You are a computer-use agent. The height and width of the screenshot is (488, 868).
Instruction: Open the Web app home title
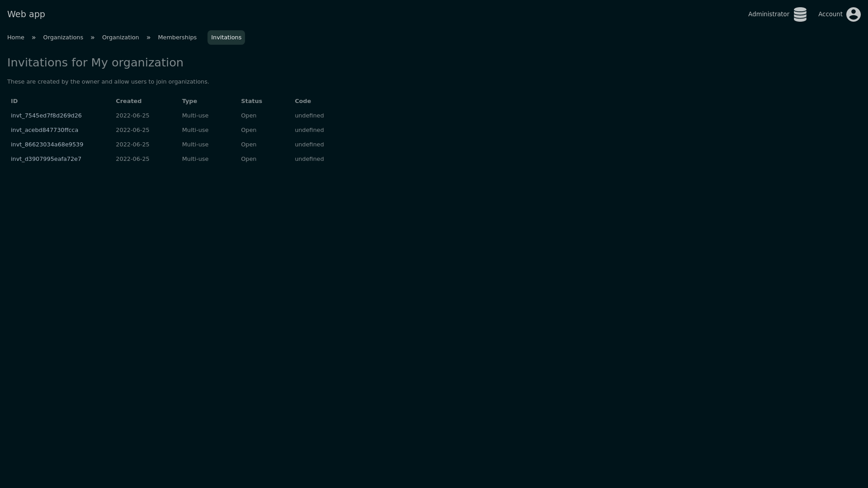[x=26, y=14]
